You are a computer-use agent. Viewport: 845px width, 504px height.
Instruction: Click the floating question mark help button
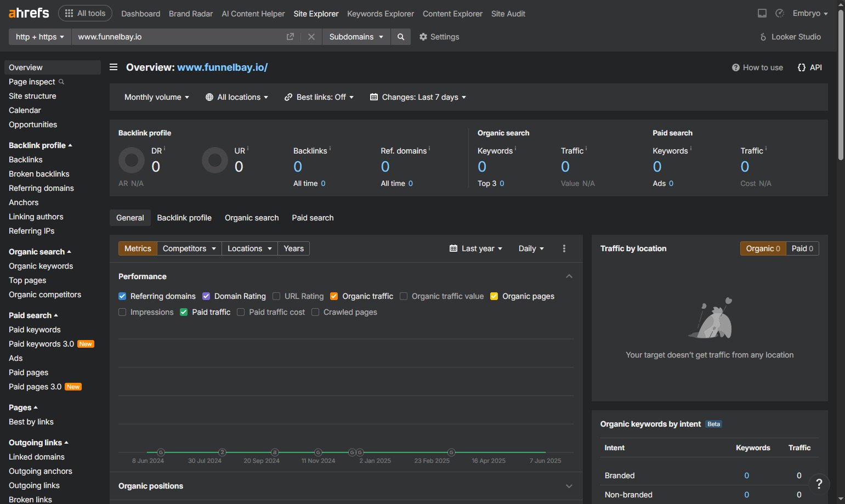click(x=819, y=484)
